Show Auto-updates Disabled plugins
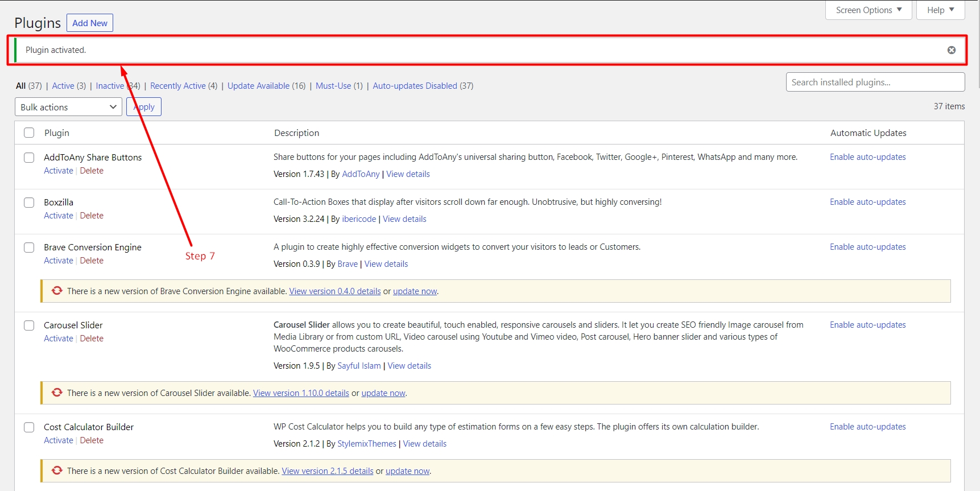 (415, 86)
